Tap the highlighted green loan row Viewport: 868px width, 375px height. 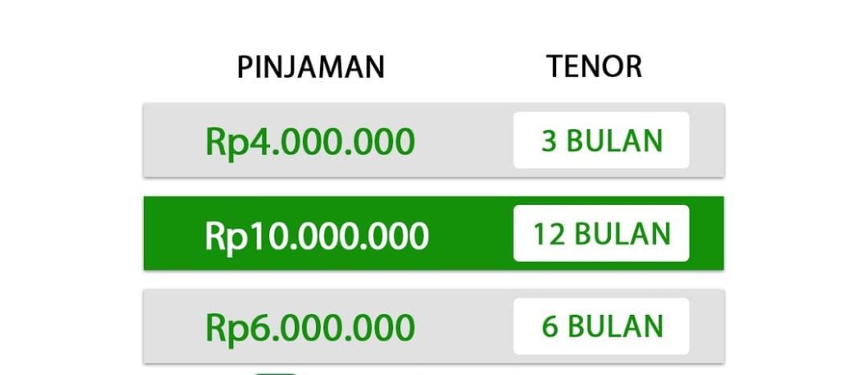pyautogui.click(x=433, y=233)
